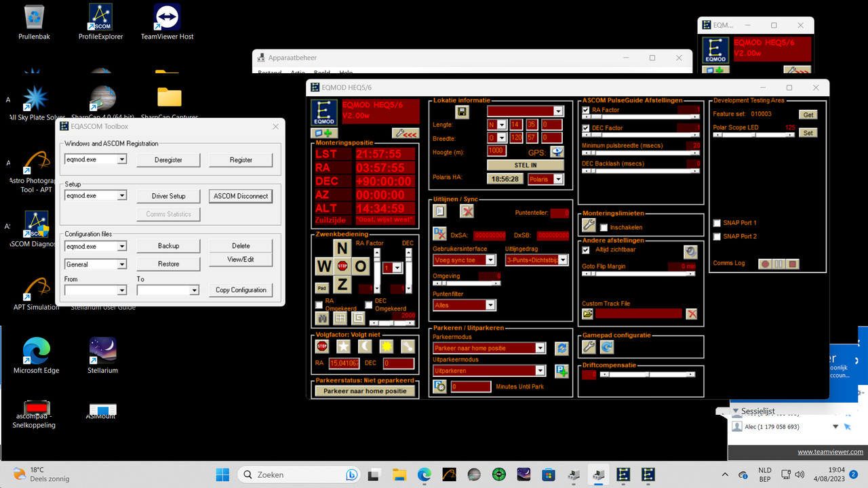868x488 pixels.
Task: Save location info with the floppy disk icon
Action: pos(462,112)
